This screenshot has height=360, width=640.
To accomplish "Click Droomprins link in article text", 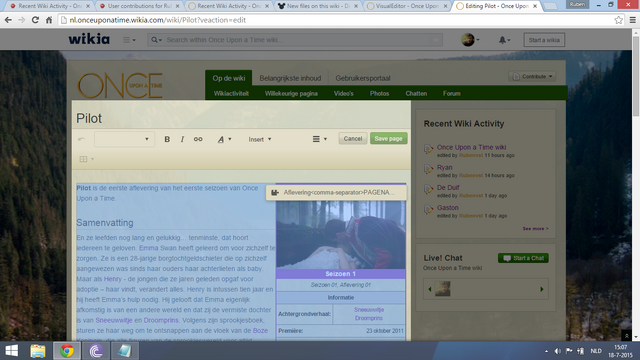I will tap(161, 320).
